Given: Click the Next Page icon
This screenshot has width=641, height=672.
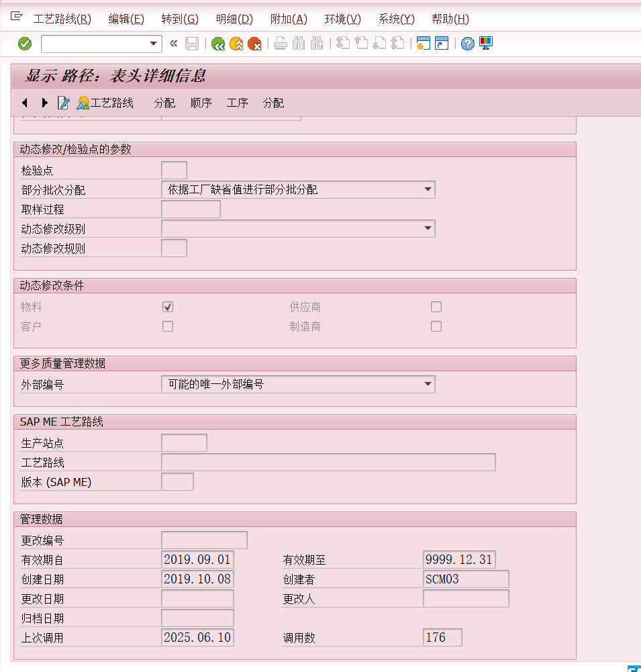Looking at the screenshot, I should (x=379, y=44).
